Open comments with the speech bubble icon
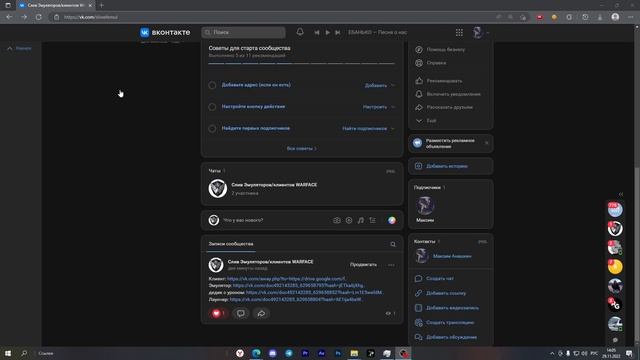The image size is (640, 360). (241, 313)
